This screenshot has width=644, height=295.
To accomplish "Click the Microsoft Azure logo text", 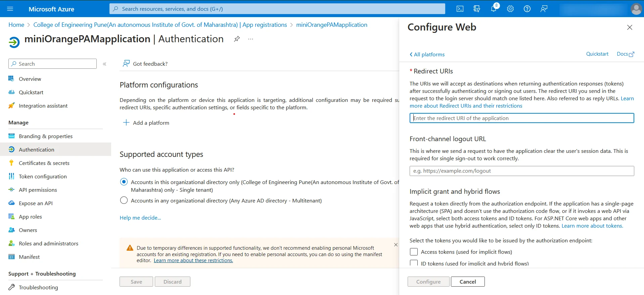I will 51,9.
